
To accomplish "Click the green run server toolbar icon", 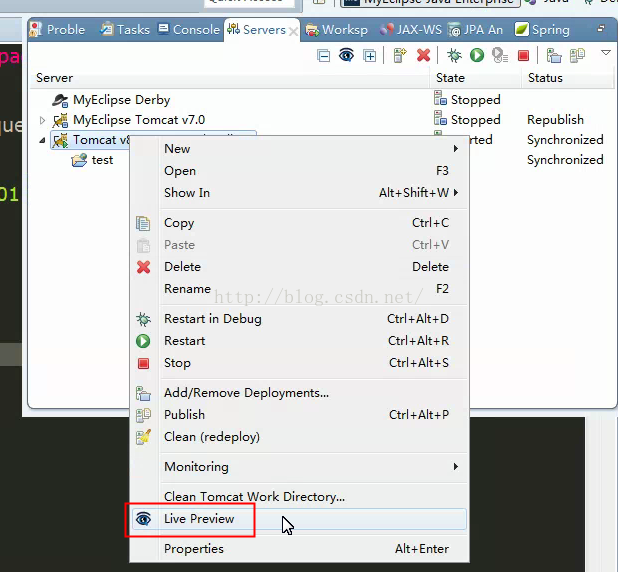I will point(477,55).
